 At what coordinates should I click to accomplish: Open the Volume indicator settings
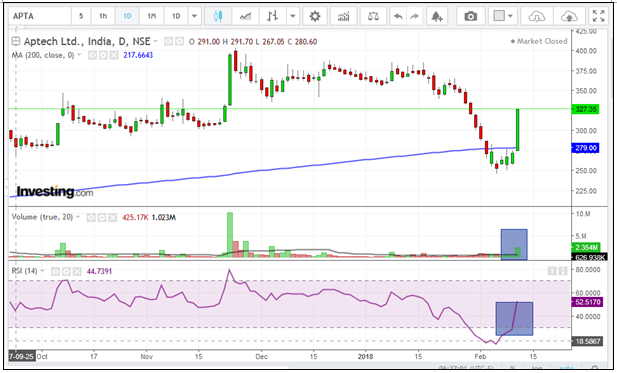[x=102, y=217]
